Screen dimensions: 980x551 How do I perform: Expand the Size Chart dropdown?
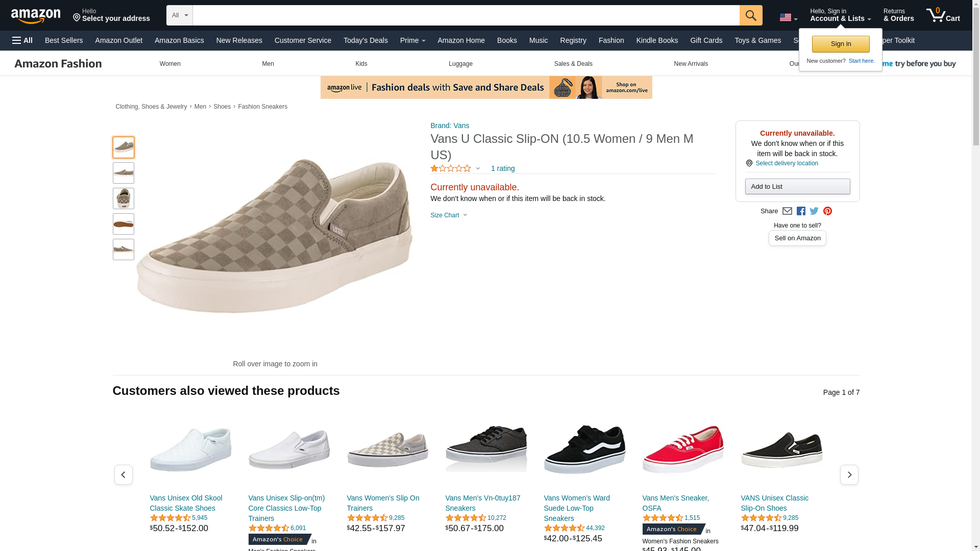(449, 215)
